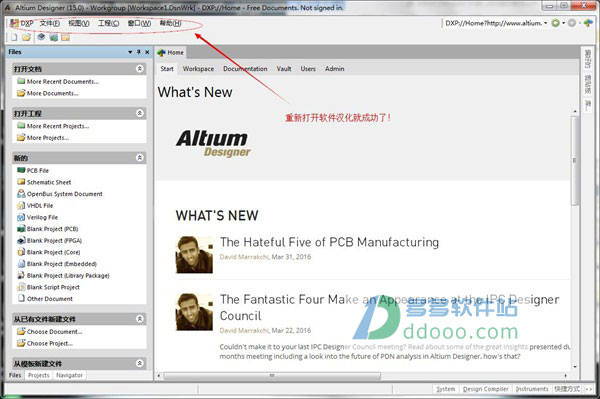600x399 pixels.
Task: Click the More Recent Projects folder icon
Action: [21, 125]
